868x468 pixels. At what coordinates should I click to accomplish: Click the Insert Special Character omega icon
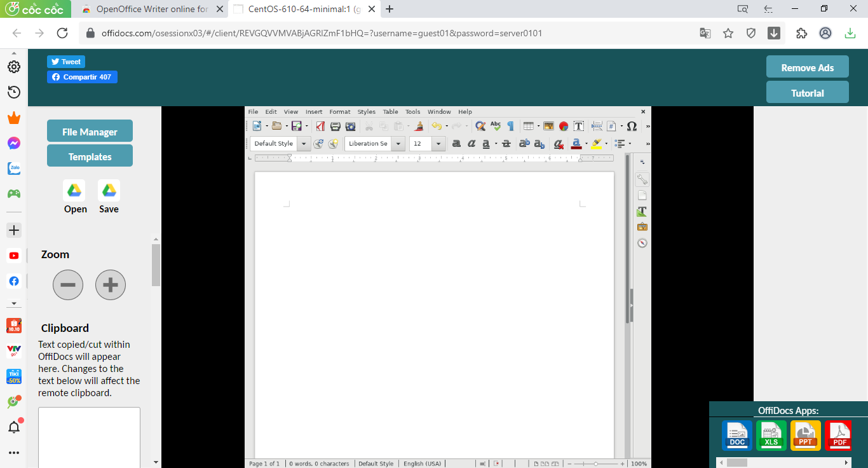click(x=632, y=126)
